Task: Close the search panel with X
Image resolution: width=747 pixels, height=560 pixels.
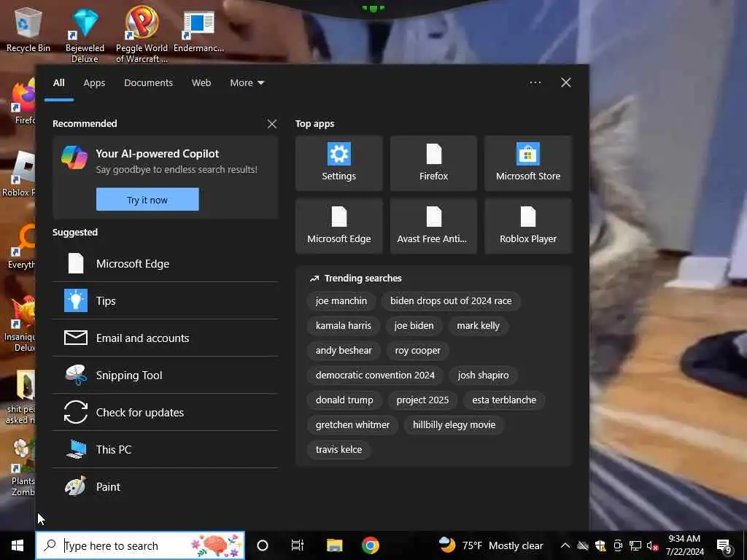Action: 565,83
